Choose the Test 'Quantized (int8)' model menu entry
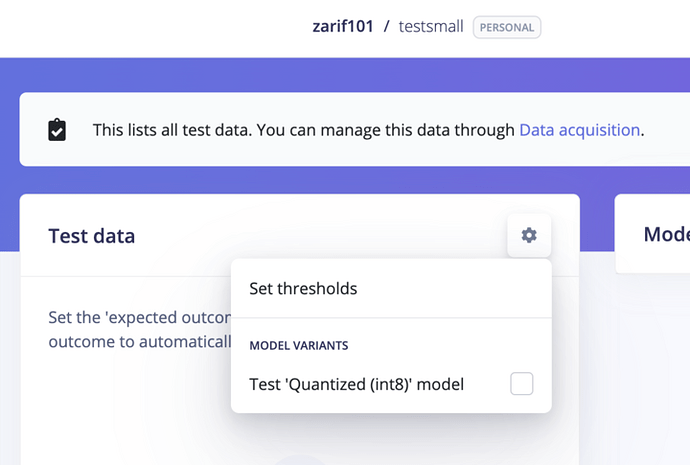690x465 pixels. coord(356,383)
